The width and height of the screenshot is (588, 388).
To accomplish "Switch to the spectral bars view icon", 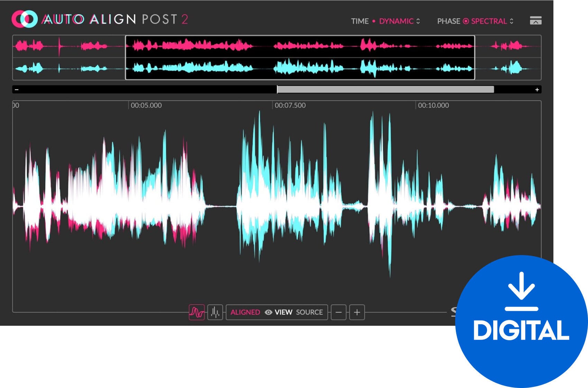I will tap(214, 313).
